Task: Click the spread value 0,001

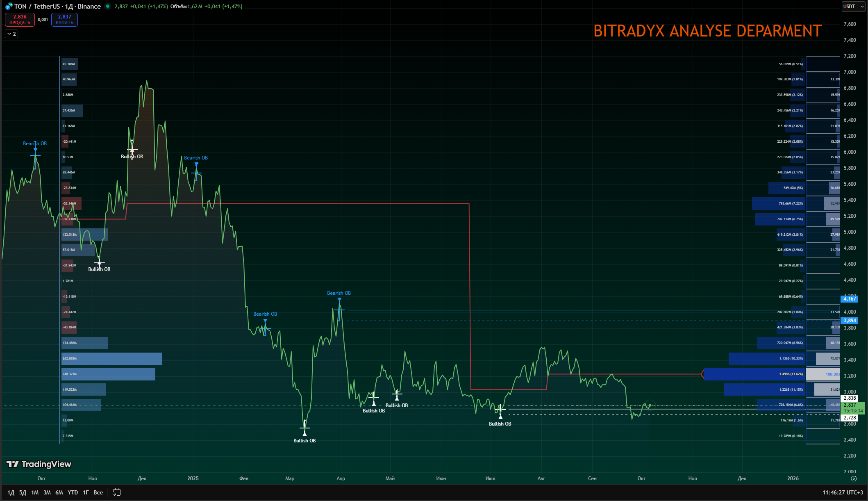Action: tap(43, 20)
